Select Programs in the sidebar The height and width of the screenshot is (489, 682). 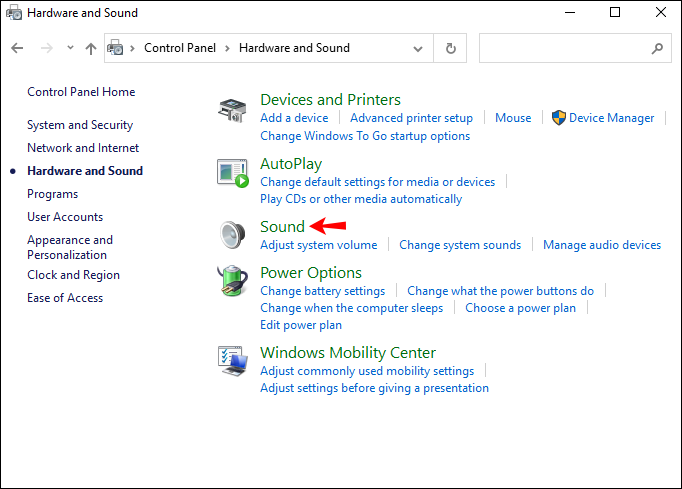[x=52, y=194]
